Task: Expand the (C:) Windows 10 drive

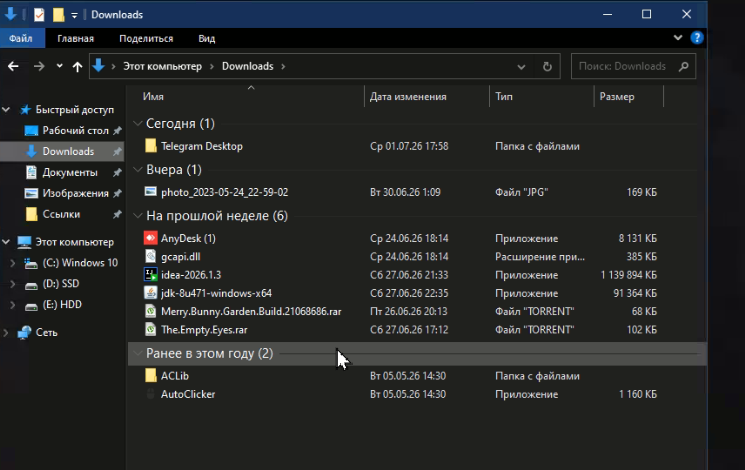Action: pos(13,263)
